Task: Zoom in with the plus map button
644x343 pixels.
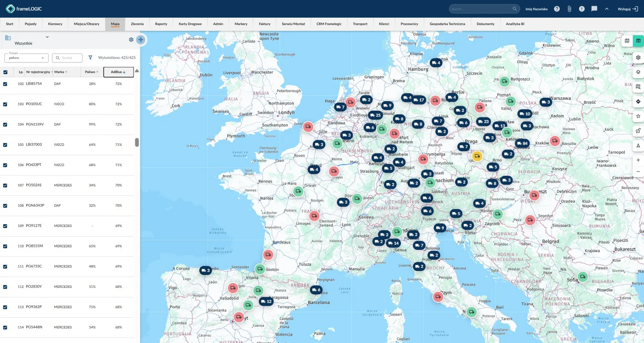Action: 638,160
